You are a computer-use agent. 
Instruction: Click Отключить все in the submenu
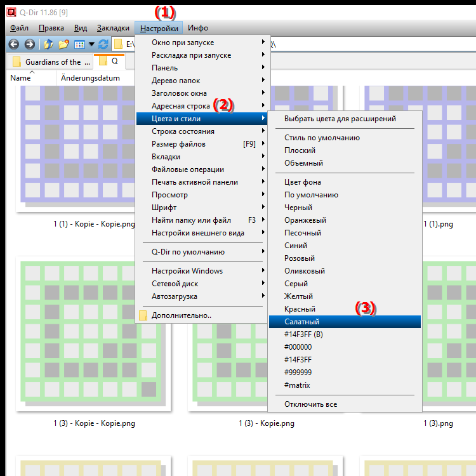tap(310, 404)
